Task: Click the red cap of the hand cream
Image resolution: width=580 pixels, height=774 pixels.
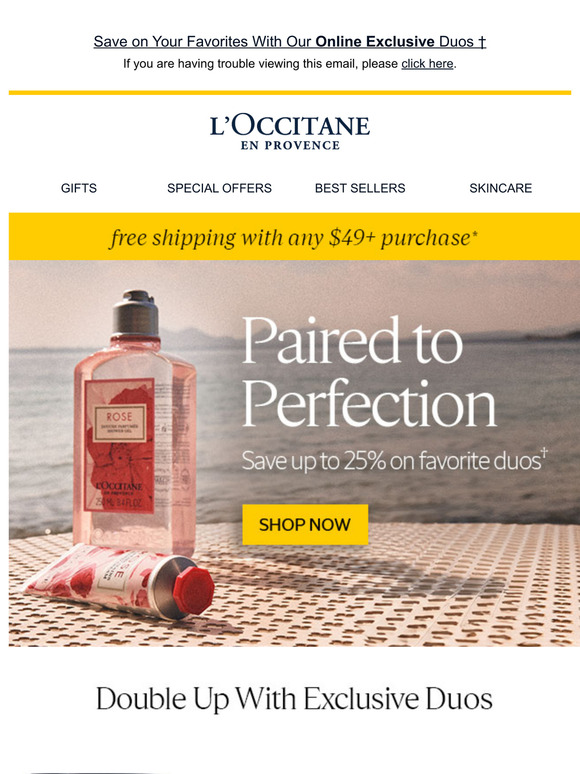Action: coord(193,591)
